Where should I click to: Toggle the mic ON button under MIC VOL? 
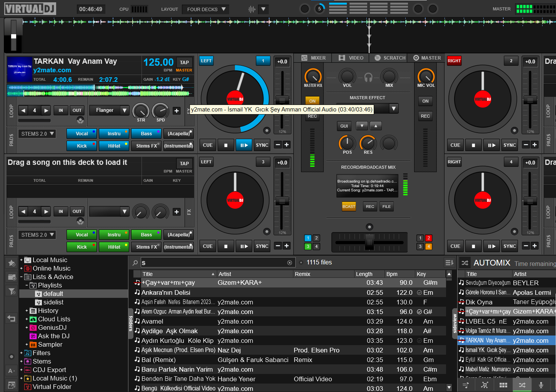click(425, 101)
